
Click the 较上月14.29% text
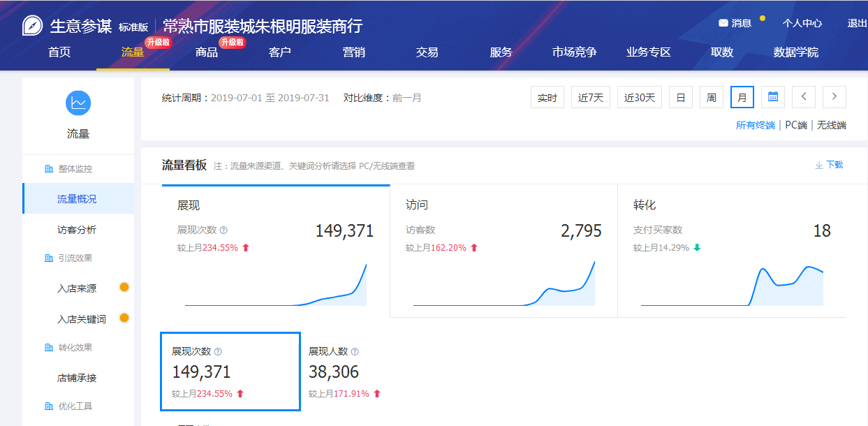(x=661, y=248)
